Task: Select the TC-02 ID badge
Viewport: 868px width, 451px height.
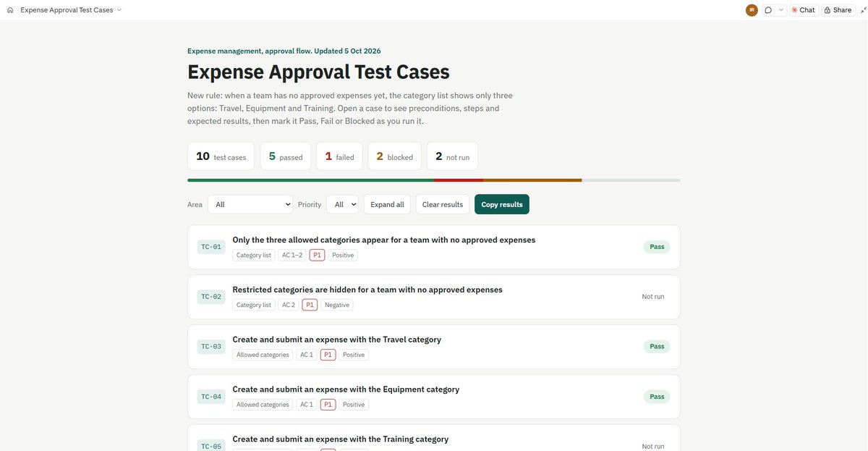Action: (211, 297)
